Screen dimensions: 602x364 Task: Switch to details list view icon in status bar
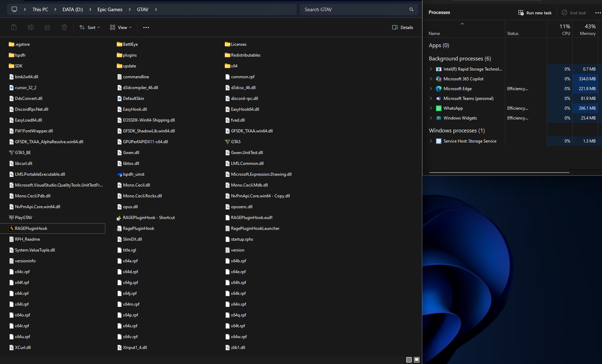tap(409, 360)
